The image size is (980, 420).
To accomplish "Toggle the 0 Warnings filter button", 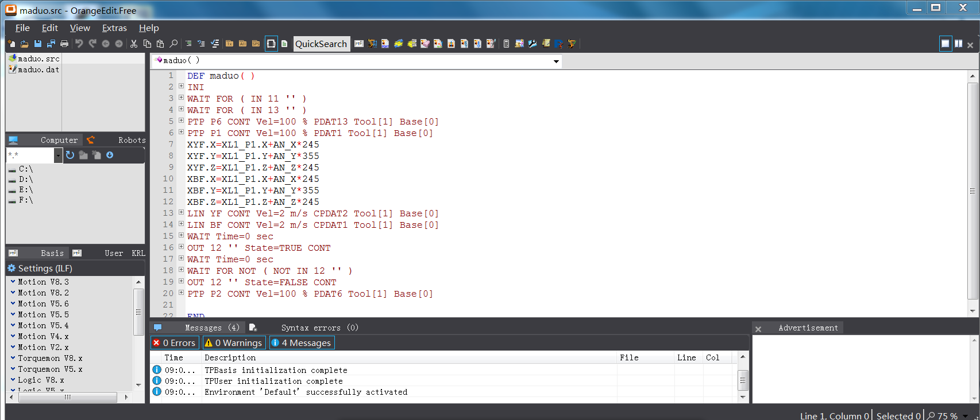I will [x=234, y=343].
